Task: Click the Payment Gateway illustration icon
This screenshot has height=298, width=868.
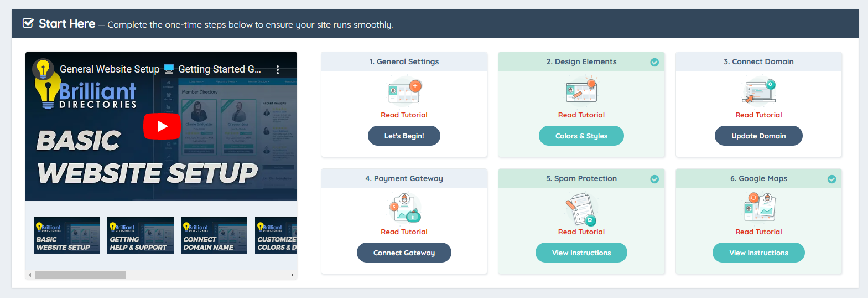Action: (404, 208)
